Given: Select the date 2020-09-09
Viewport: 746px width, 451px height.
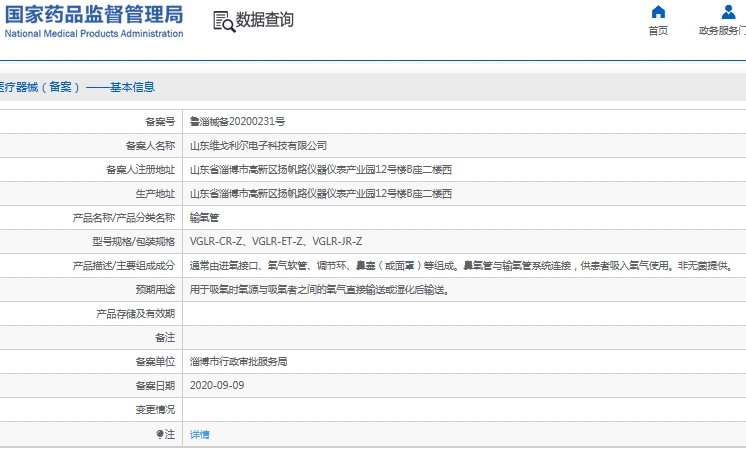Looking at the screenshot, I should [217, 385].
